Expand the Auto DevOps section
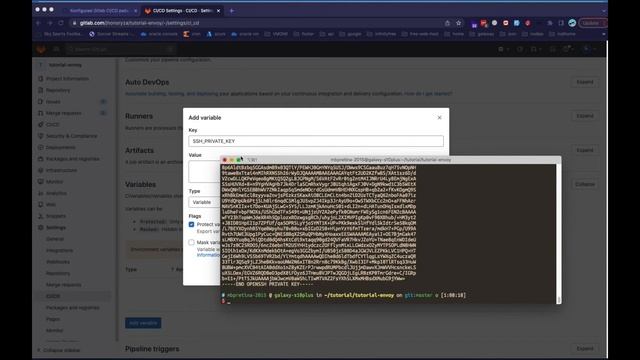Viewport: 640px width, 360px height. click(x=584, y=82)
